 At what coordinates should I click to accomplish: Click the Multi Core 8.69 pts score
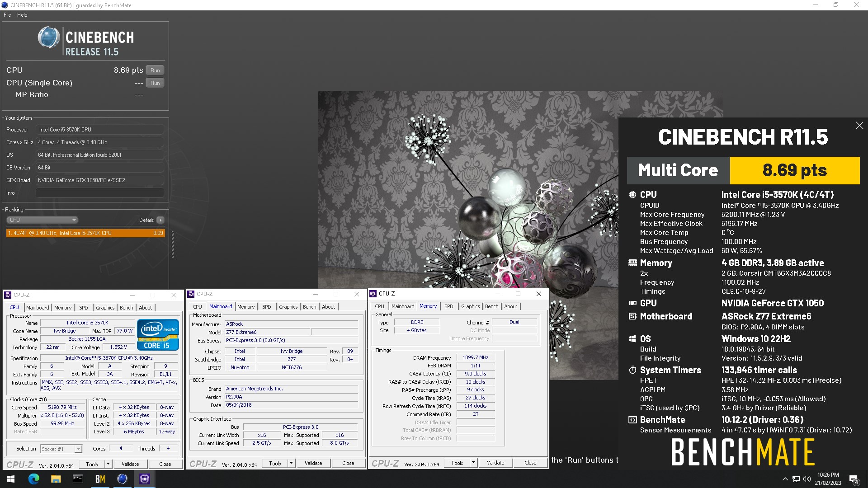(795, 170)
